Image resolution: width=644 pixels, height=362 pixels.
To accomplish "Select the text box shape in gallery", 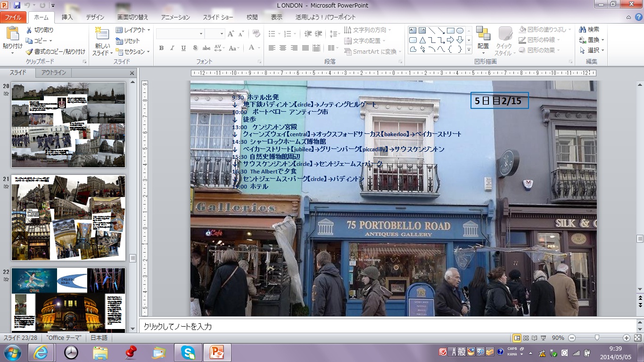I will 413,31.
